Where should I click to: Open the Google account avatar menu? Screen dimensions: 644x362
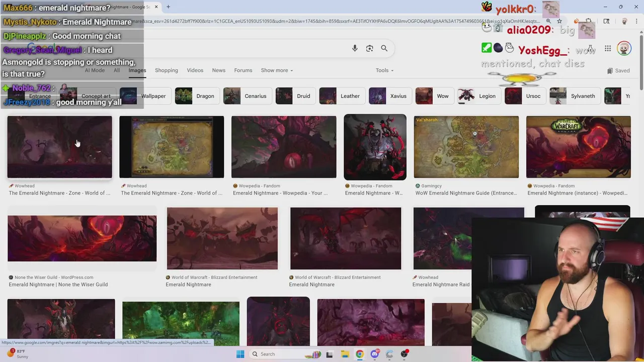click(624, 49)
